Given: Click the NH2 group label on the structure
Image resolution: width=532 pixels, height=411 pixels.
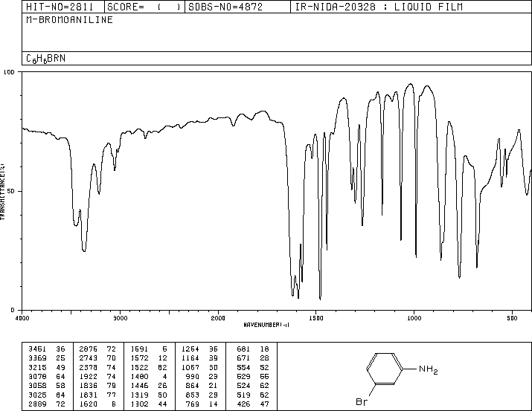Looking at the screenshot, I should pyautogui.click(x=429, y=369).
